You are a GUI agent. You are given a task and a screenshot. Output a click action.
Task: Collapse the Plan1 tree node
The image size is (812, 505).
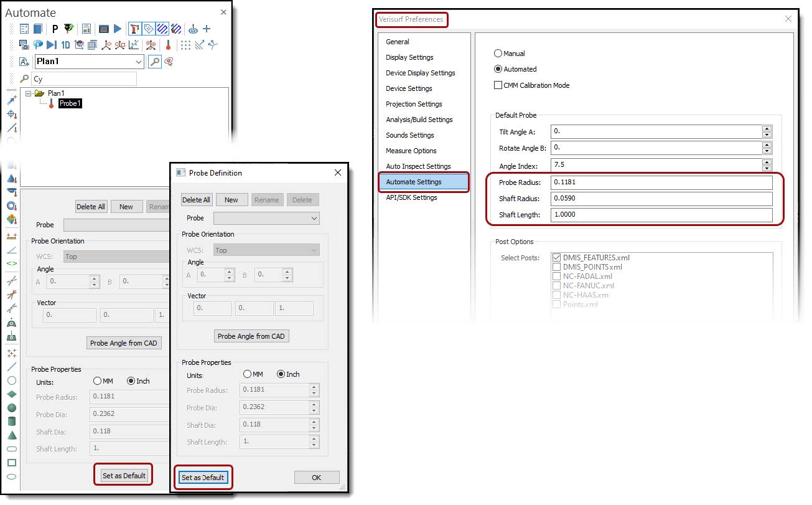coord(29,93)
